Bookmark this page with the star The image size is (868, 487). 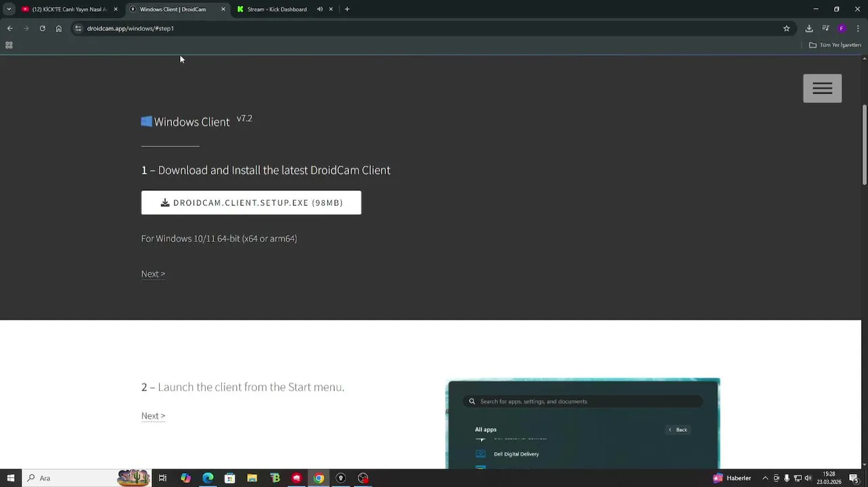coord(786,28)
